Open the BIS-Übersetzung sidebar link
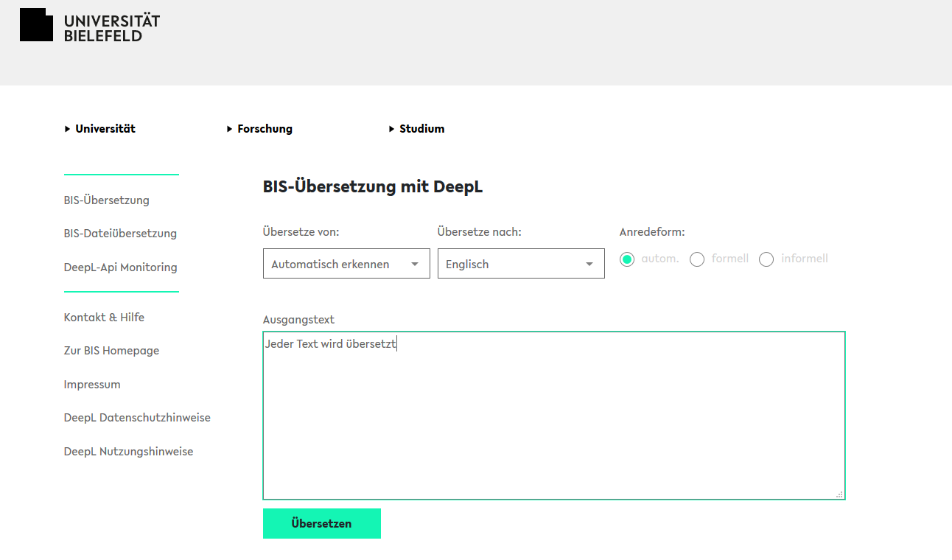This screenshot has width=952, height=560. tap(107, 200)
